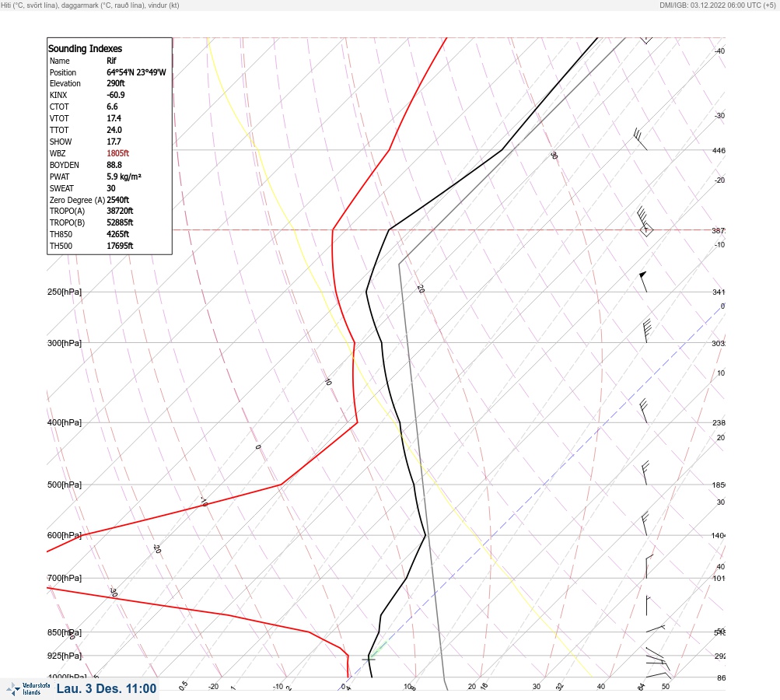Click the 50 temperature axis label at bottom
Screen dimensions: 780x700
(x=666, y=687)
